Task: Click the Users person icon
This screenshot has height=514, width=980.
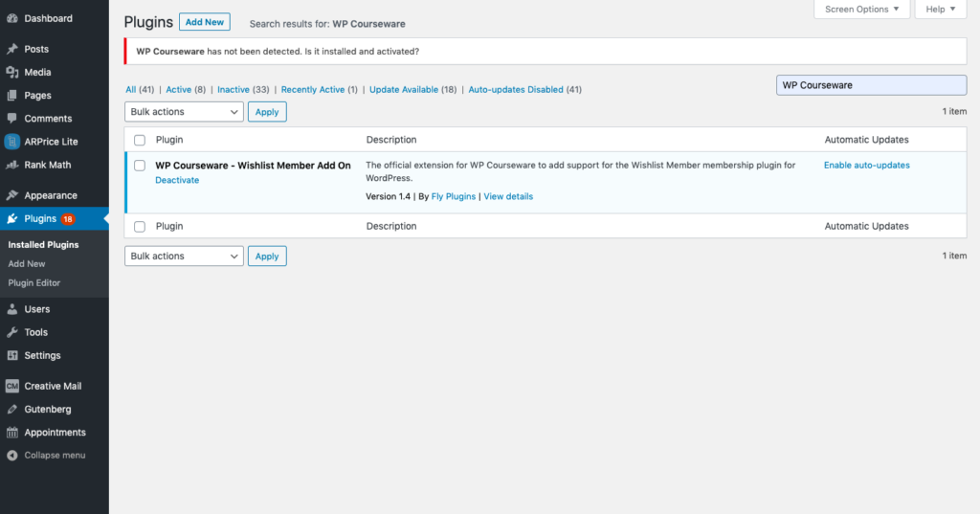Action: point(11,309)
